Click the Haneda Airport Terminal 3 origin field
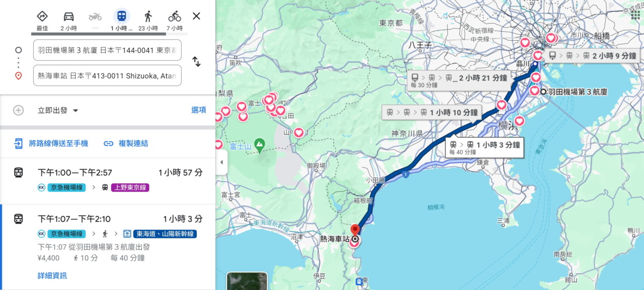 [x=107, y=50]
